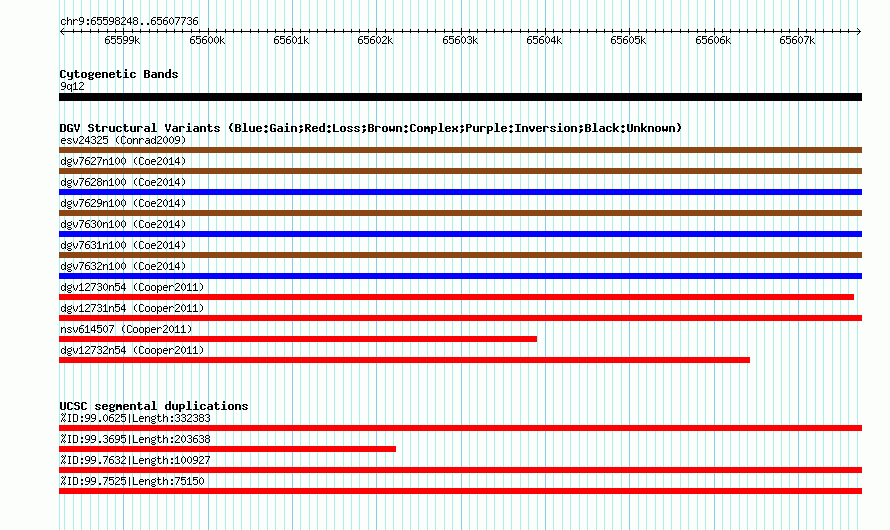This screenshot has width=890, height=530.
Task: Click the dgv12730n54 (Cooper2011) red loss bar
Action: (x=456, y=297)
